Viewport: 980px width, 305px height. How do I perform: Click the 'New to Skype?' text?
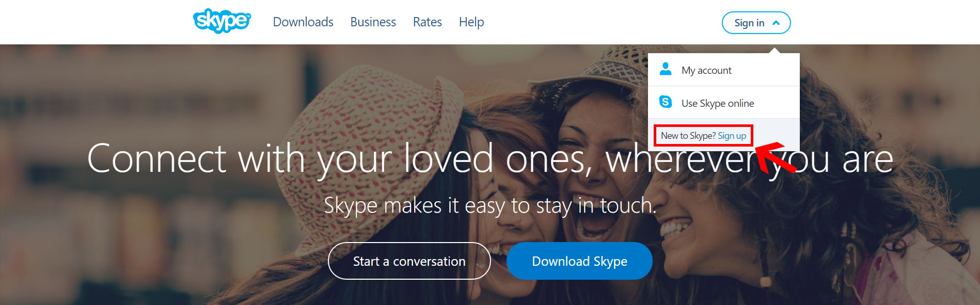(688, 136)
